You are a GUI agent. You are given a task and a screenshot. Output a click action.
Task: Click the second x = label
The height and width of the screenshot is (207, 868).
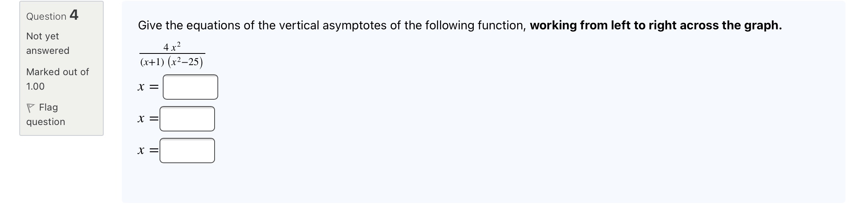pyautogui.click(x=147, y=119)
